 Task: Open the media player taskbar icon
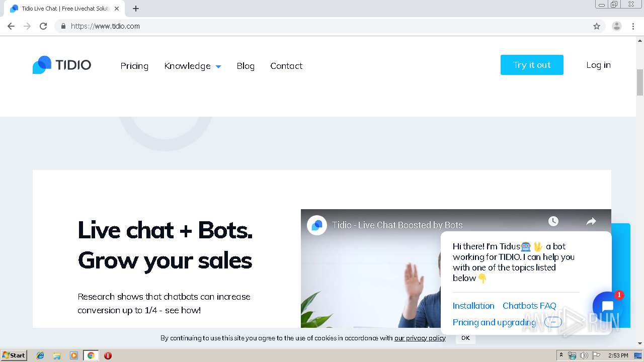74,355
